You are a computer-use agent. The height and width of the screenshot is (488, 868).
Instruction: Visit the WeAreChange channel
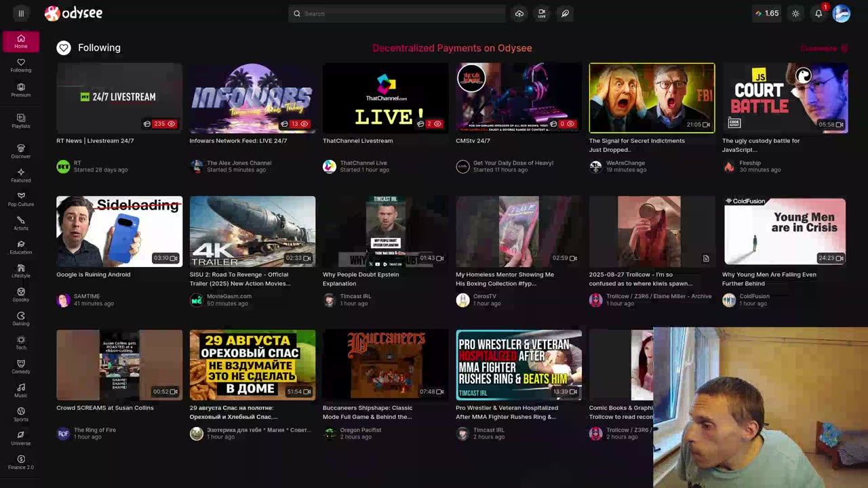[625, 163]
